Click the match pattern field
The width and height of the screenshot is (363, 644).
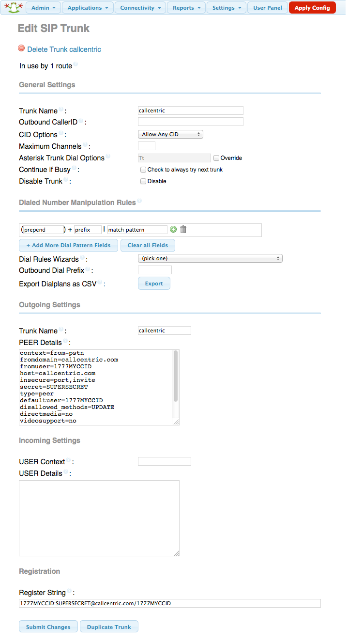137,230
